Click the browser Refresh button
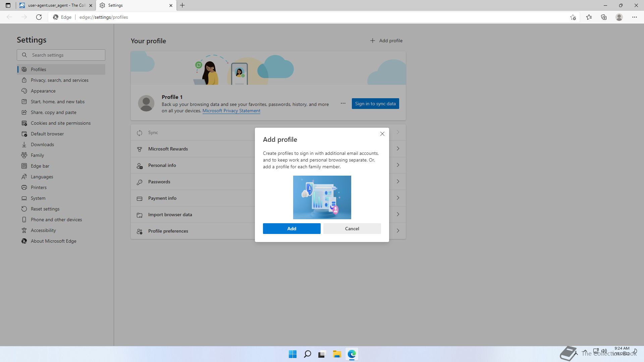This screenshot has width=644, height=362. click(39, 17)
